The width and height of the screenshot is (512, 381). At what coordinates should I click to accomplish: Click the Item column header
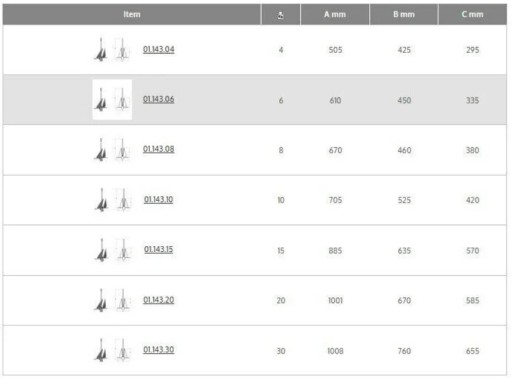point(132,14)
